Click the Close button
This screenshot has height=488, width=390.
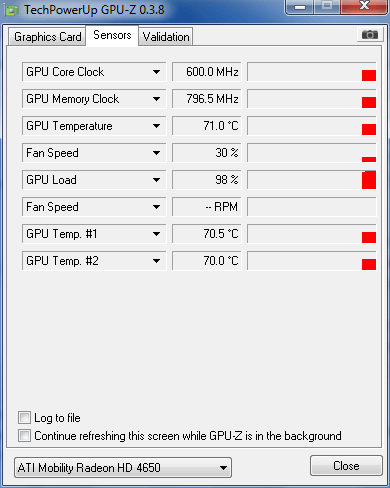click(x=346, y=465)
